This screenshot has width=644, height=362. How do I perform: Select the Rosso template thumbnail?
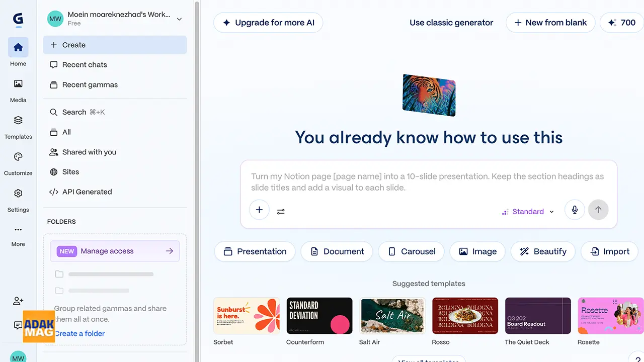tap(465, 316)
